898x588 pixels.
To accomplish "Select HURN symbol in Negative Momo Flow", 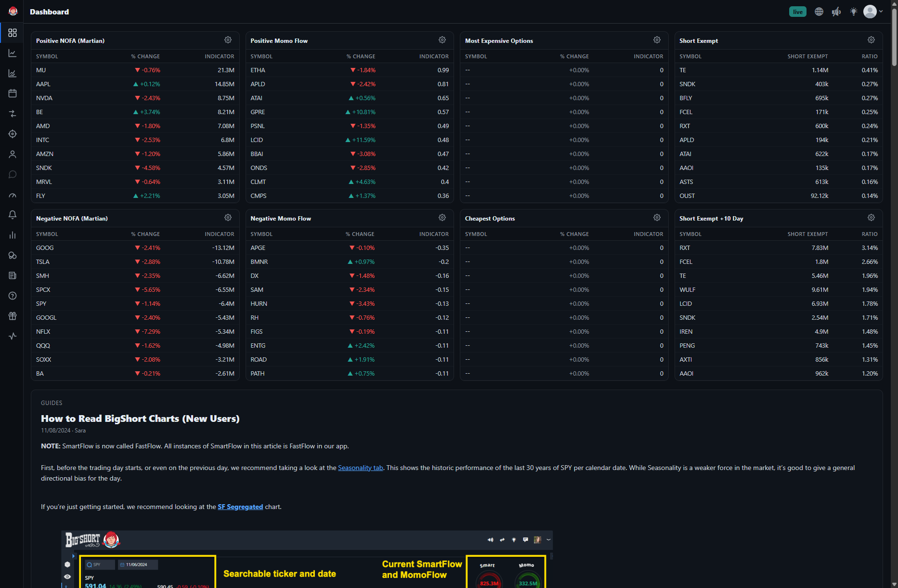I will pyautogui.click(x=259, y=303).
